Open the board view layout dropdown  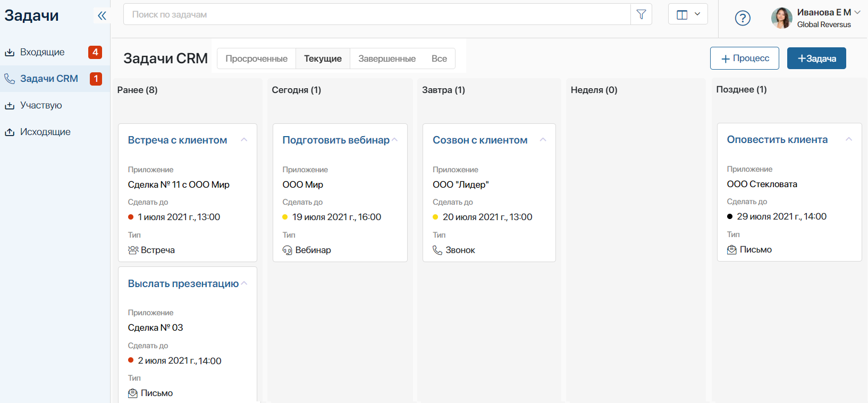tap(688, 14)
